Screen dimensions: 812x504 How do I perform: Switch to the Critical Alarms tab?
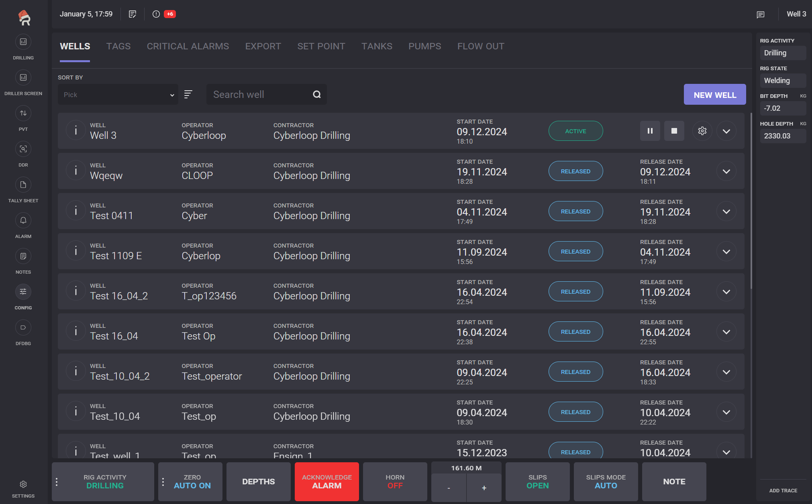pyautogui.click(x=188, y=47)
